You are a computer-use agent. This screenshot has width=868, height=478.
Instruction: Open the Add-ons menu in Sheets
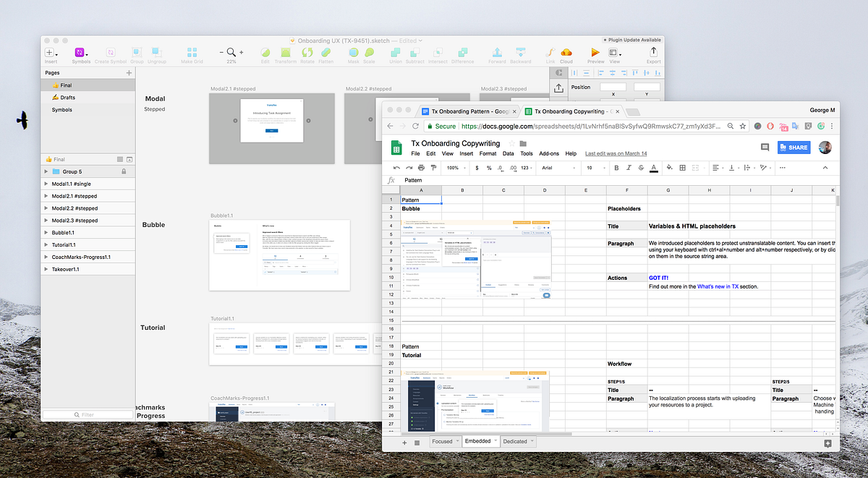click(549, 153)
